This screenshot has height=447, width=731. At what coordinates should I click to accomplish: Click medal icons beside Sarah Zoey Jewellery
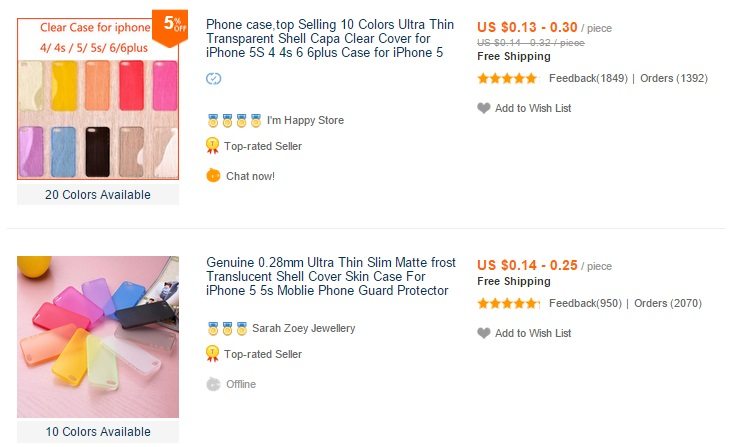pos(227,328)
